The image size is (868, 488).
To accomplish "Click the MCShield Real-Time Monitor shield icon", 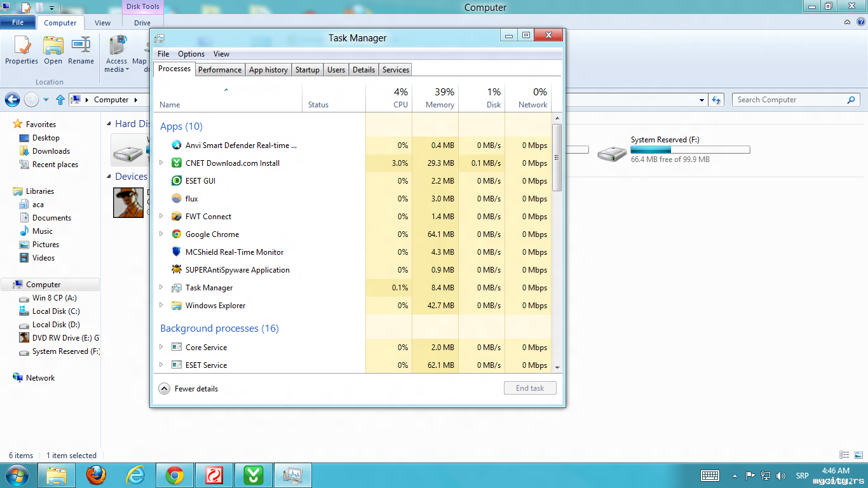I will [177, 252].
